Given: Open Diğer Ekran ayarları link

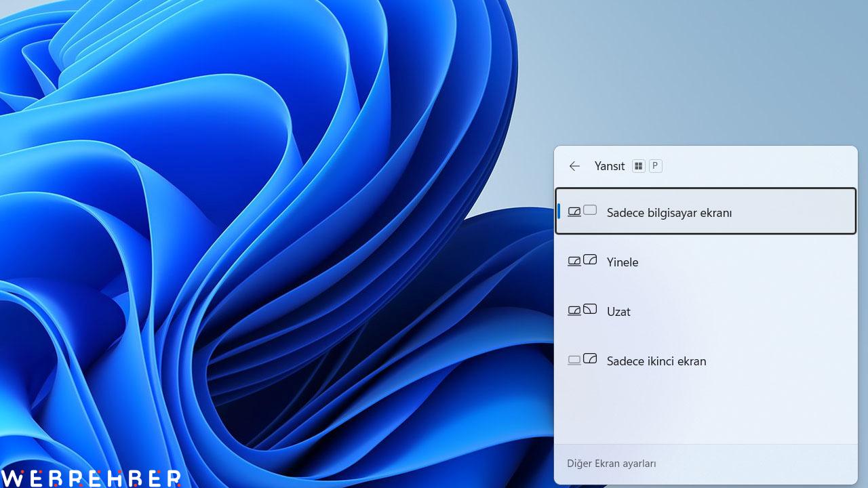Looking at the screenshot, I should (611, 464).
